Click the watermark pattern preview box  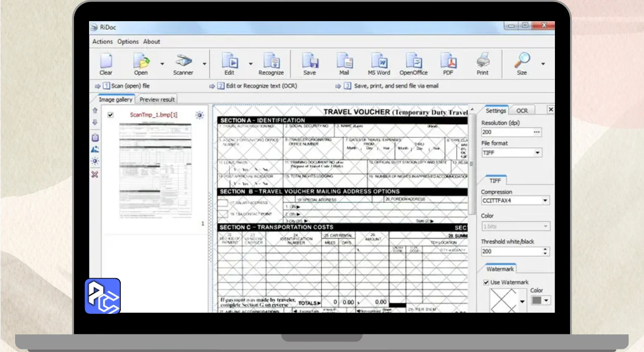pyautogui.click(x=504, y=300)
